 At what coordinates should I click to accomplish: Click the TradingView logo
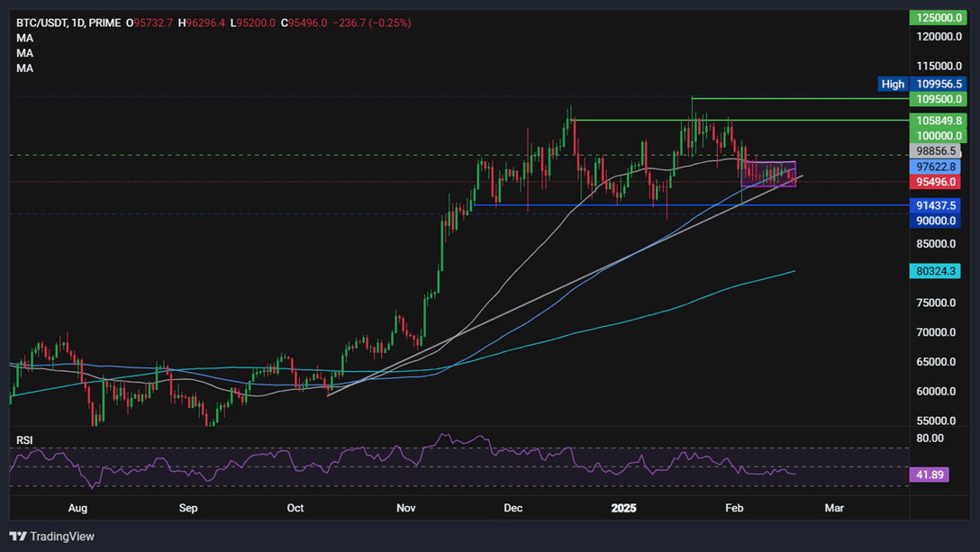tap(52, 537)
